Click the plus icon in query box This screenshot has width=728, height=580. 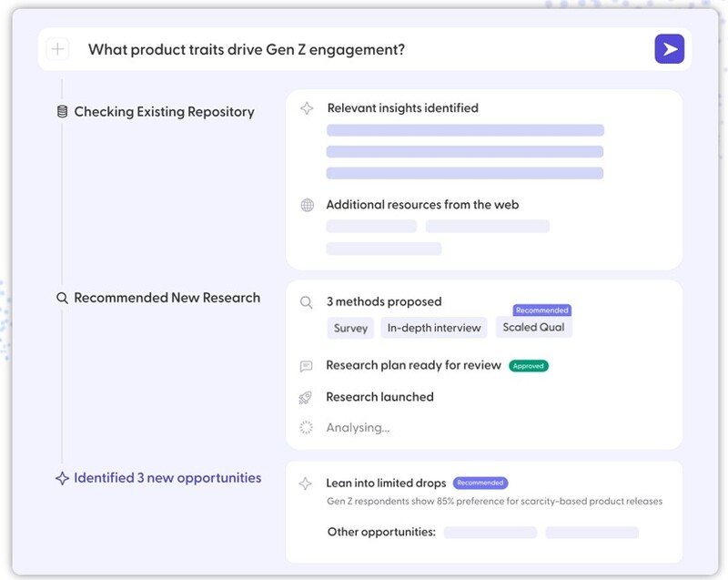pyautogui.click(x=57, y=49)
